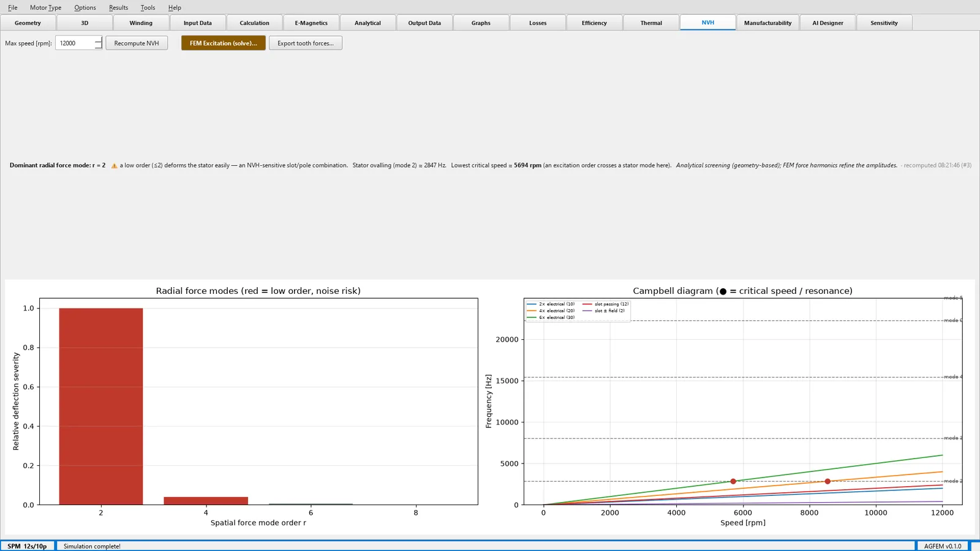Select the AI Designer tab
The height and width of the screenshot is (551, 980).
827,23
